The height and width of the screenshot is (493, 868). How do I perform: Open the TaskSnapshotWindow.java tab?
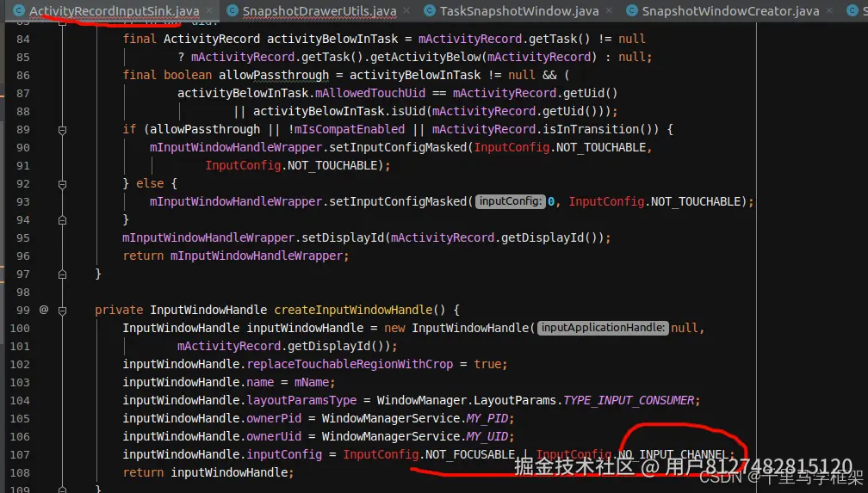pyautogui.click(x=519, y=10)
